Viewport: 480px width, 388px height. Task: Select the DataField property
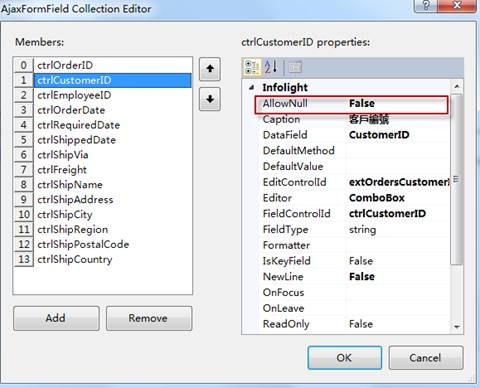285,135
